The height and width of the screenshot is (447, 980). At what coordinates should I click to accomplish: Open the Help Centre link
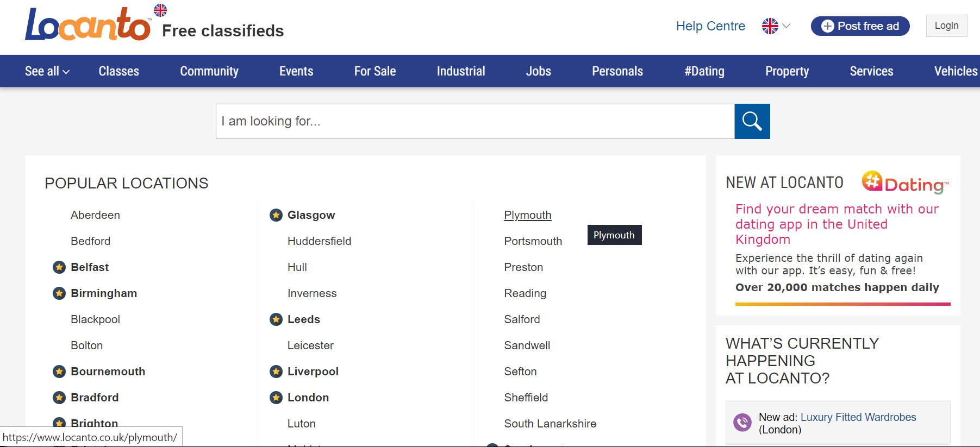click(710, 26)
